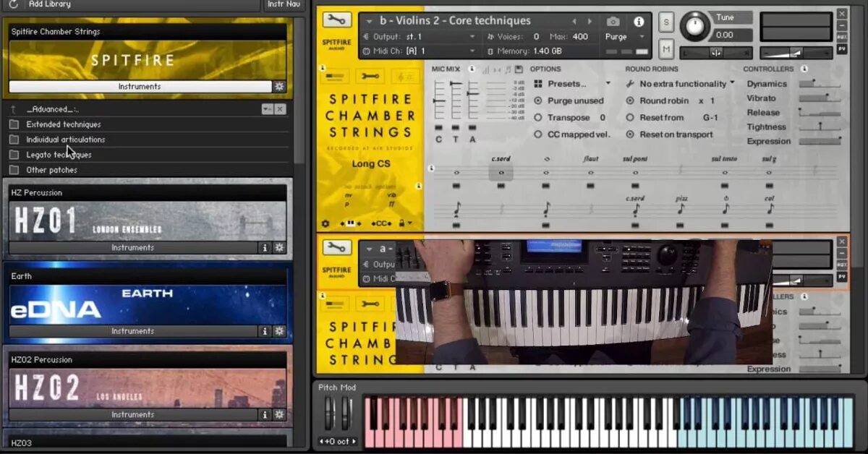868x454 pixels.
Task: Select the sul tasto articulation note
Action: [725, 173]
